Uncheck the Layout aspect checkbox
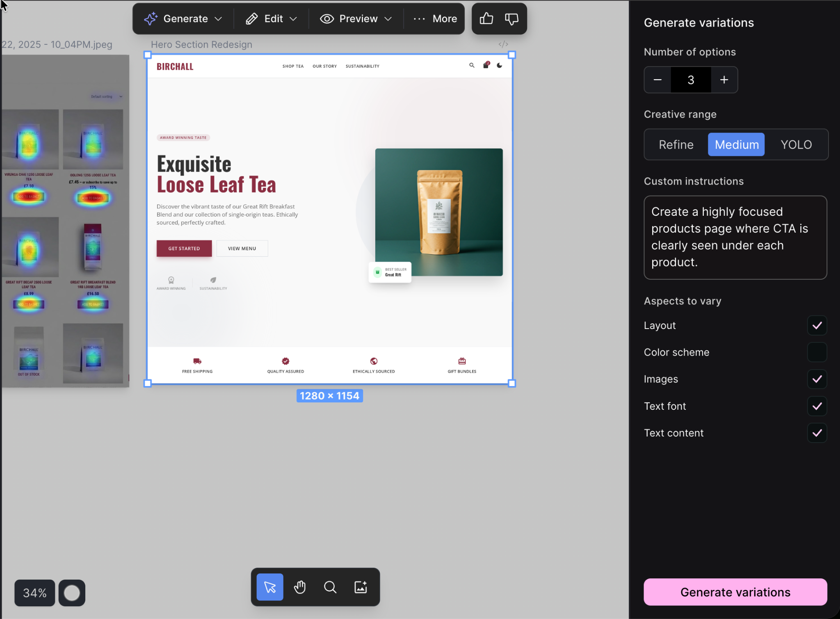 pyautogui.click(x=817, y=325)
